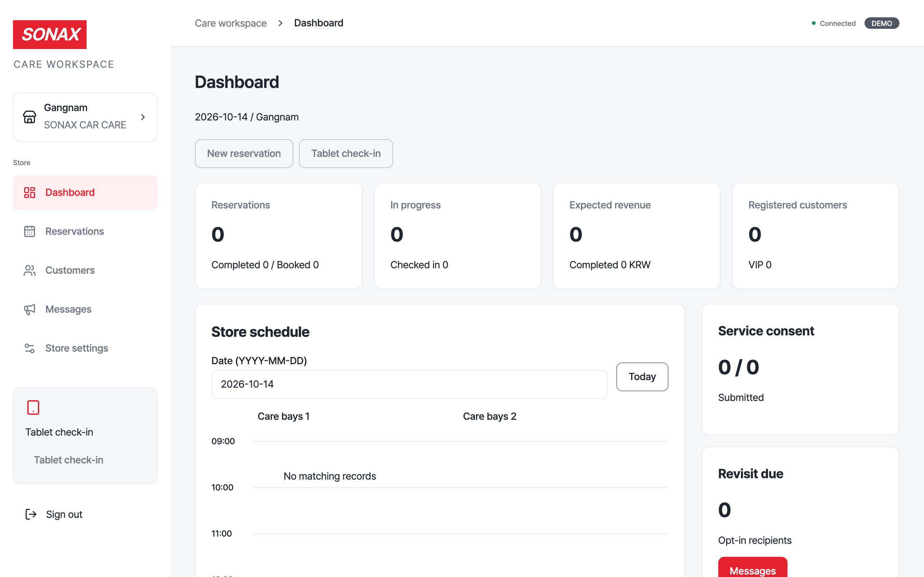Screen dimensions: 924x577
Task: Click the Messages megaphone icon
Action: [x=29, y=309]
